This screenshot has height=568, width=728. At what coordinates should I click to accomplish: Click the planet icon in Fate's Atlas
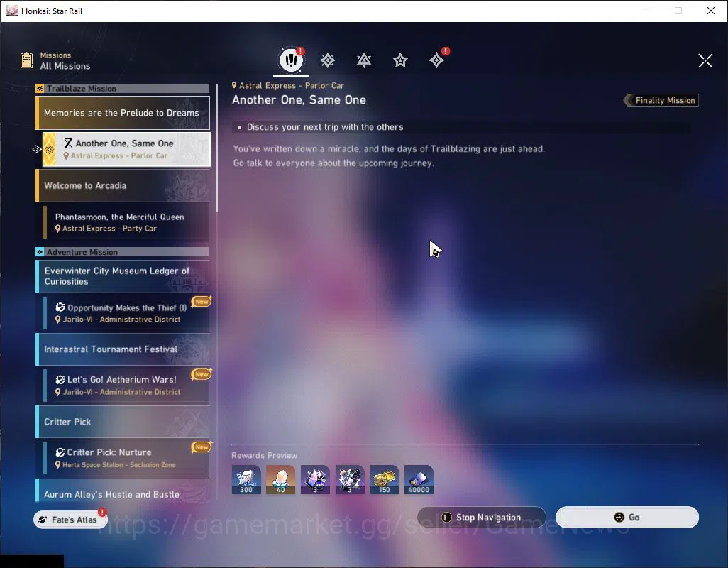tap(43, 520)
